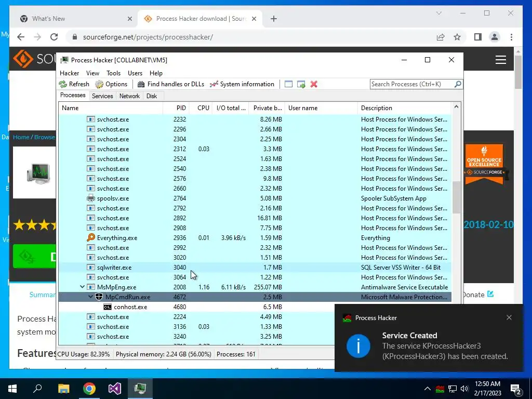Click the Service Created info icon
This screenshot has height=399, width=532.
tap(358, 346)
